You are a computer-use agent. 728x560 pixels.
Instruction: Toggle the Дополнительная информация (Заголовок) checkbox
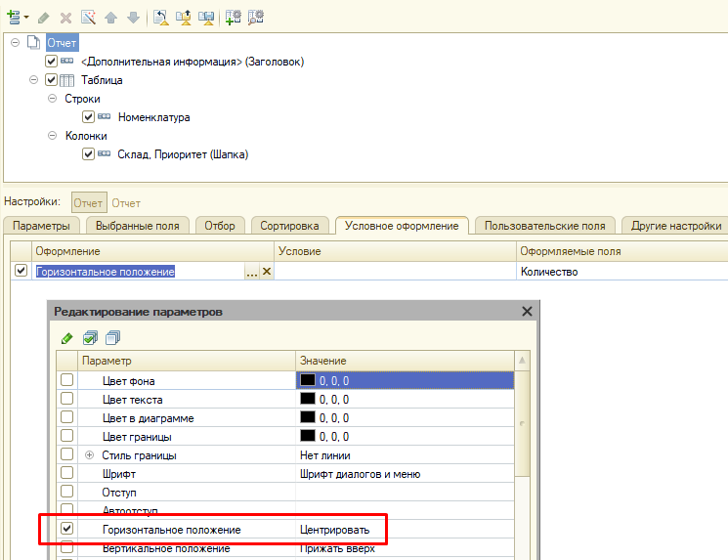tap(51, 61)
